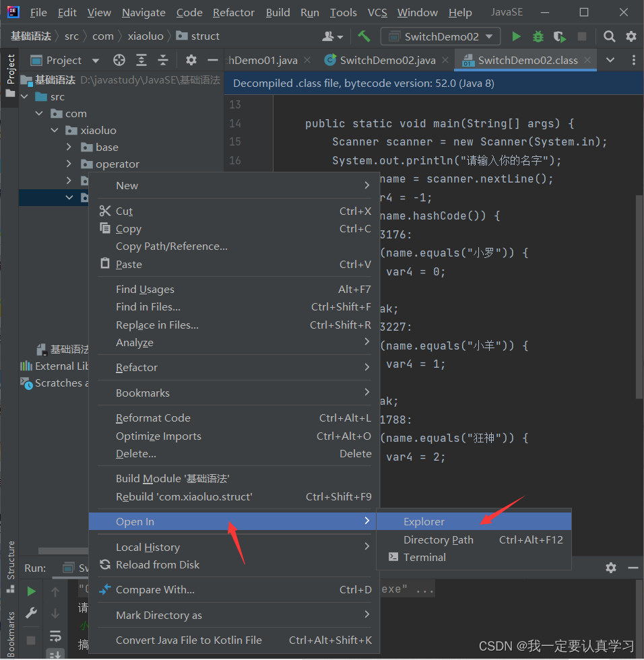Select Cut from context menu
The height and width of the screenshot is (660, 644).
(x=234, y=211)
